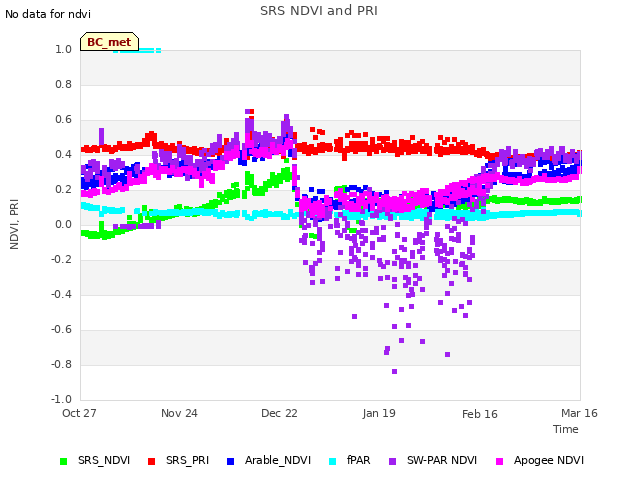Click the lowest purple SW-PAR point near -0.84
640x480 pixels.
pyautogui.click(x=394, y=371)
